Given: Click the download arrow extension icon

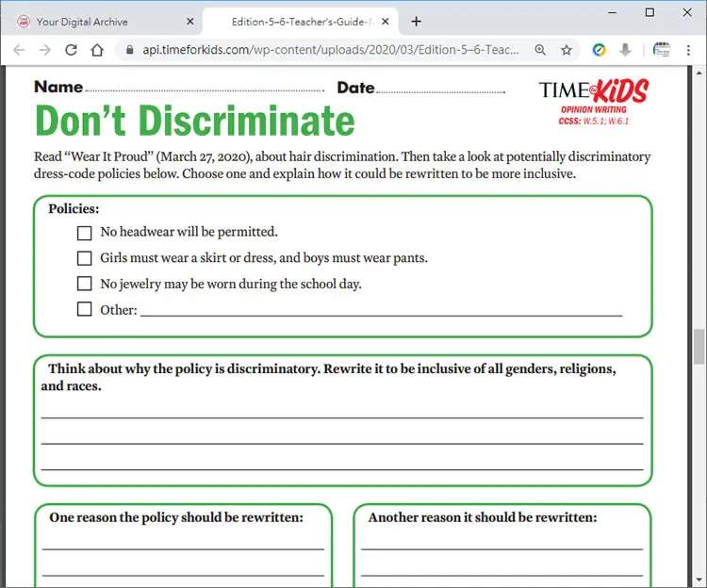Looking at the screenshot, I should [x=625, y=50].
